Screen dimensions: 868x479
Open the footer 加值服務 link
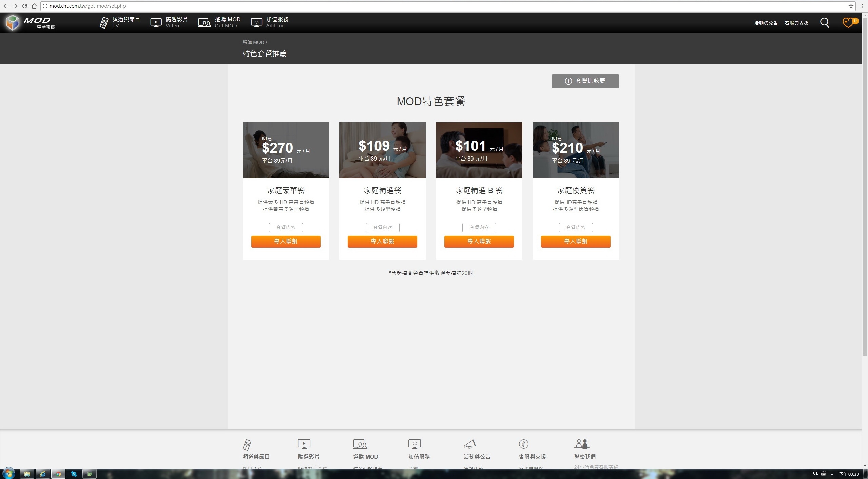point(419,457)
